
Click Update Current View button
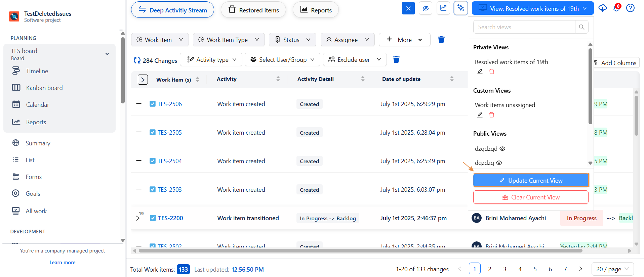[531, 180]
